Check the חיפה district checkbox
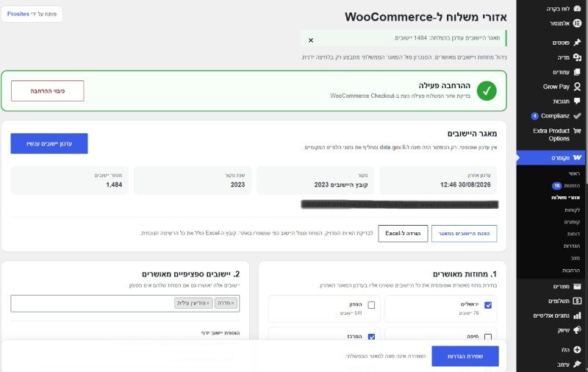The image size is (588, 372). pyautogui.click(x=488, y=337)
